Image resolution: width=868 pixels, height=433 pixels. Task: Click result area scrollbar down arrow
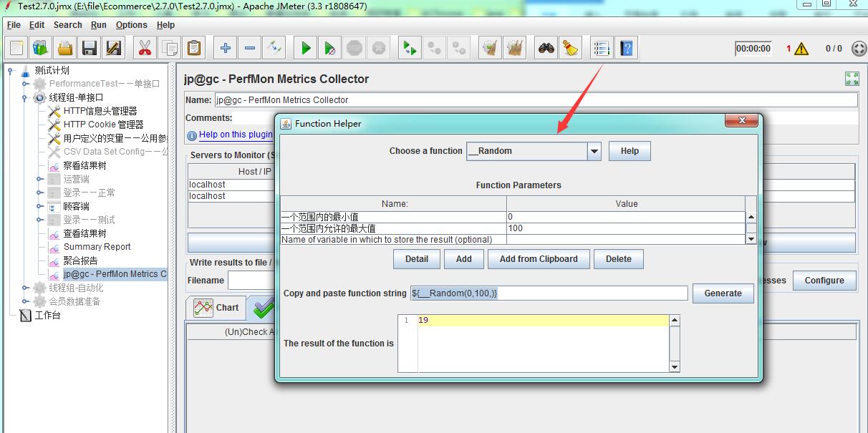coord(675,367)
